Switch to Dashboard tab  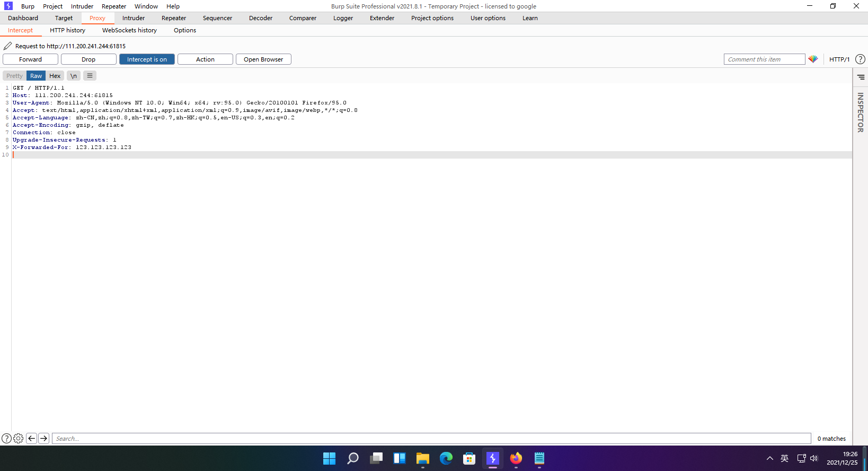tap(23, 18)
